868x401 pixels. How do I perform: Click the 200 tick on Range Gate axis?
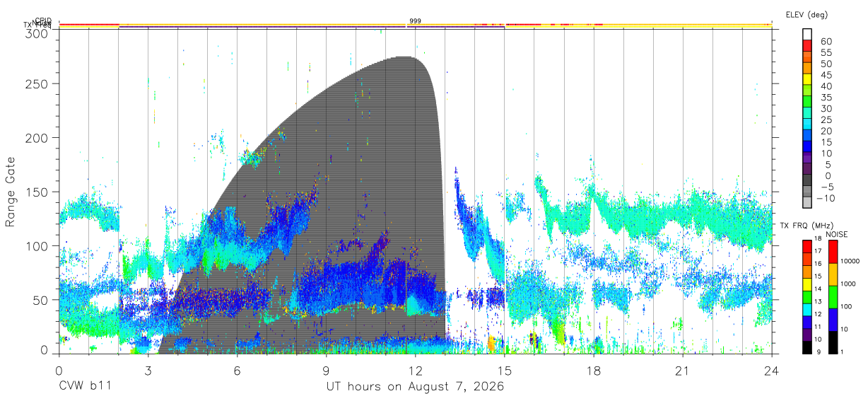tap(36, 137)
